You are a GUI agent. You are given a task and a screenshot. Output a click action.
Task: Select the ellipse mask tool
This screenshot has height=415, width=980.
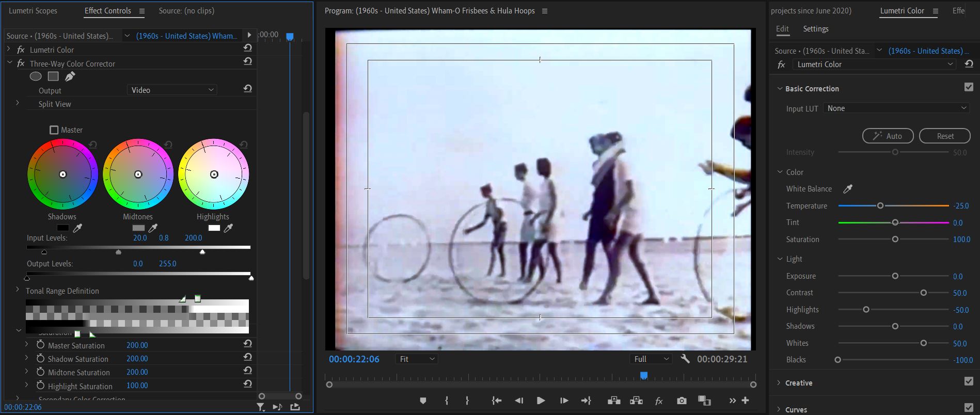tap(36, 76)
